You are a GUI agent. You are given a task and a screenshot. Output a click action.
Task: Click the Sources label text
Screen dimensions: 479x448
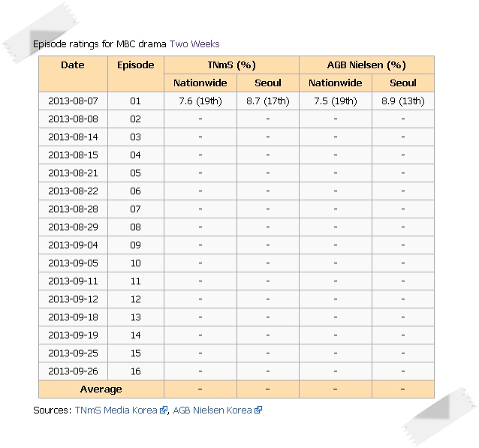coord(53,410)
